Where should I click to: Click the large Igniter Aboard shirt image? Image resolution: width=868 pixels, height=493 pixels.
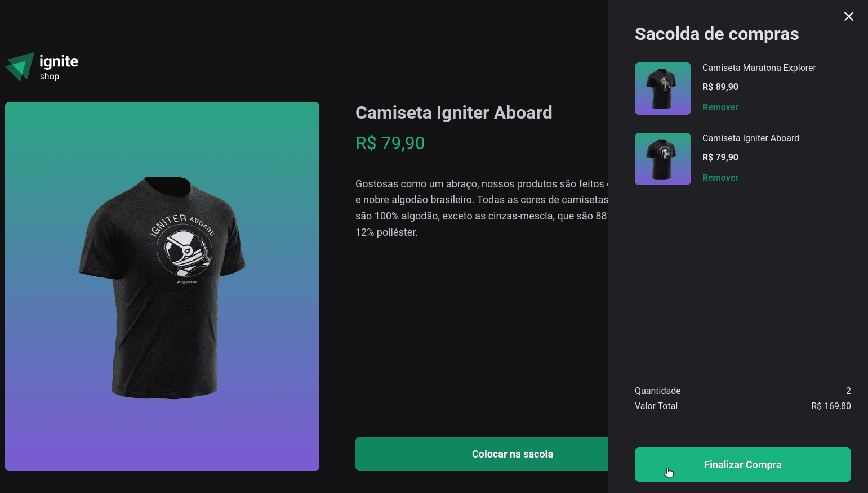162,286
